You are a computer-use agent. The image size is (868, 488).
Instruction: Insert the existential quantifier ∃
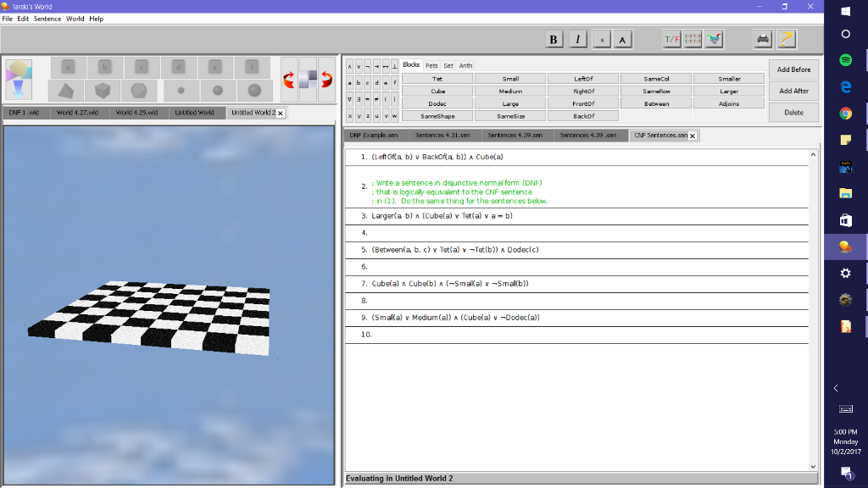[x=359, y=100]
